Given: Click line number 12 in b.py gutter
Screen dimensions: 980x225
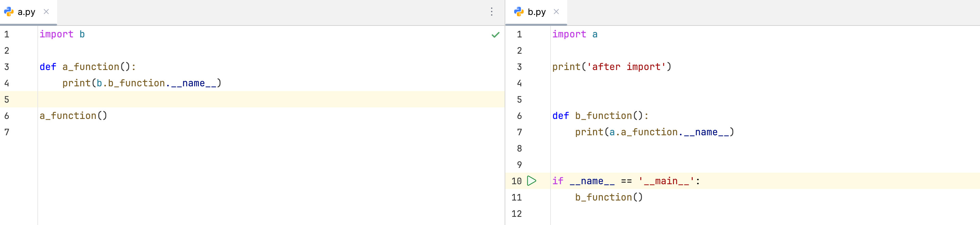Looking at the screenshot, I should pos(517,214).
